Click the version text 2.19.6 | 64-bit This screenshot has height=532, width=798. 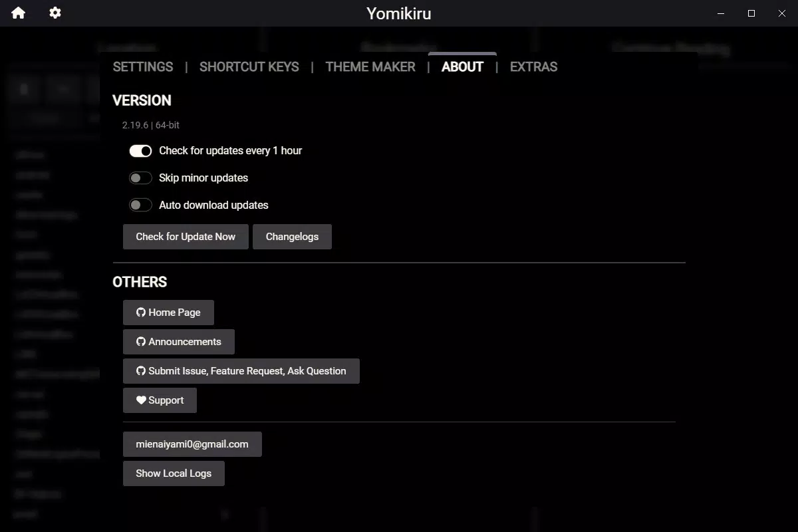pos(151,125)
